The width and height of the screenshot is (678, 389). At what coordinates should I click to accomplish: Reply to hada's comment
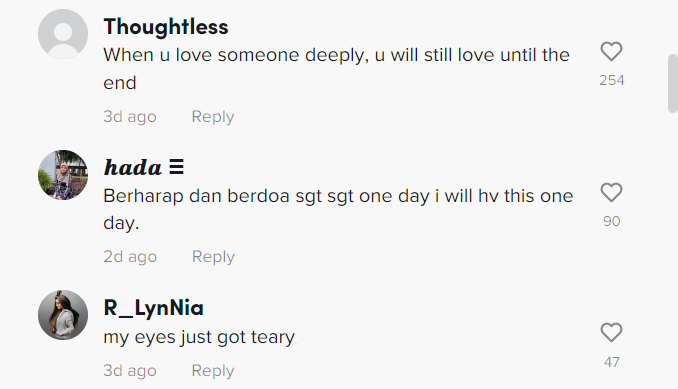tap(213, 256)
